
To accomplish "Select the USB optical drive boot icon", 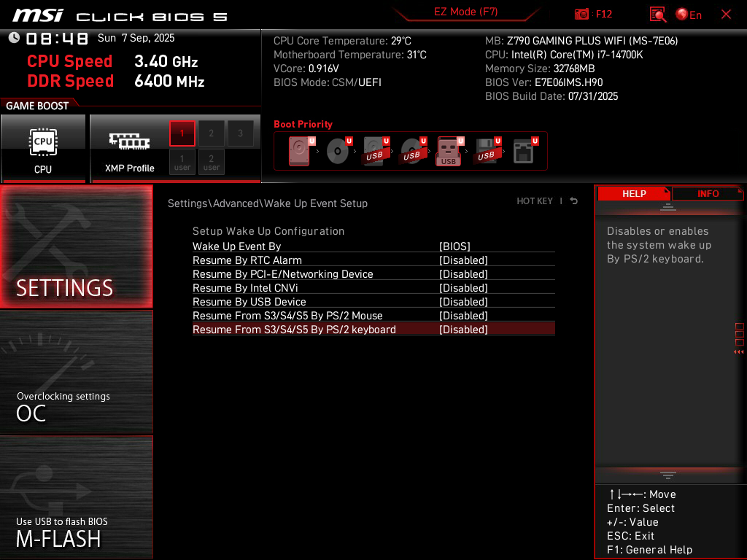I will click(414, 151).
